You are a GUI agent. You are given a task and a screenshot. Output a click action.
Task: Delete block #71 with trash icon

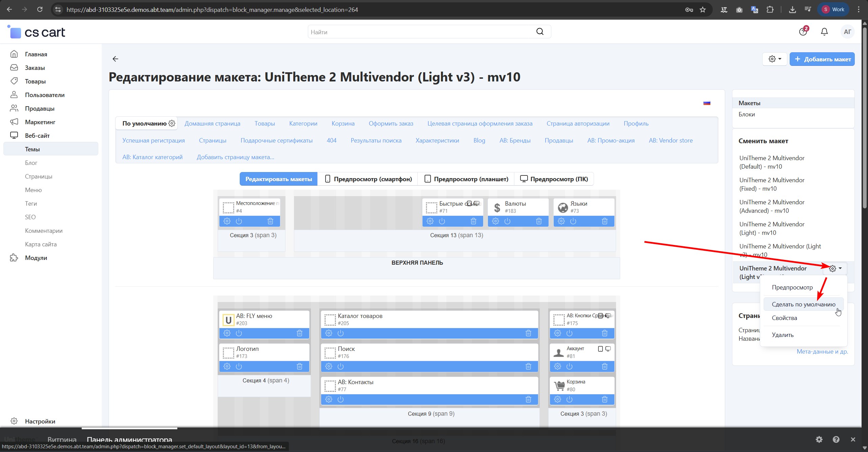[x=473, y=221]
